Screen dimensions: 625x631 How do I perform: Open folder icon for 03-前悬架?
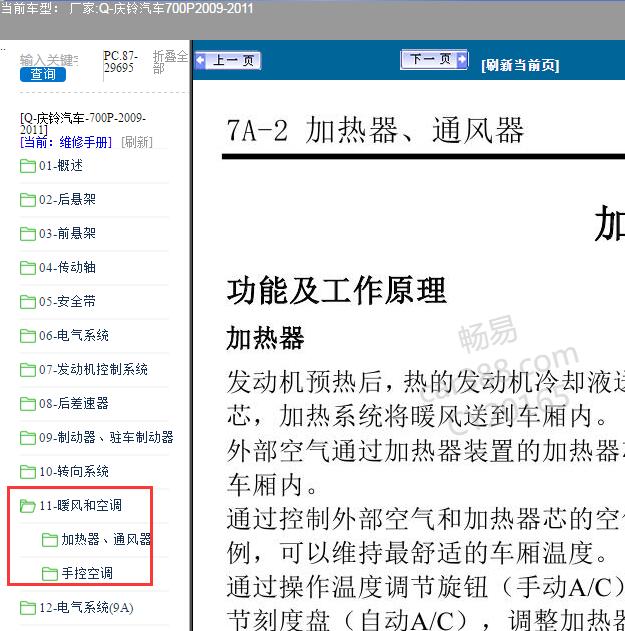coord(28,234)
